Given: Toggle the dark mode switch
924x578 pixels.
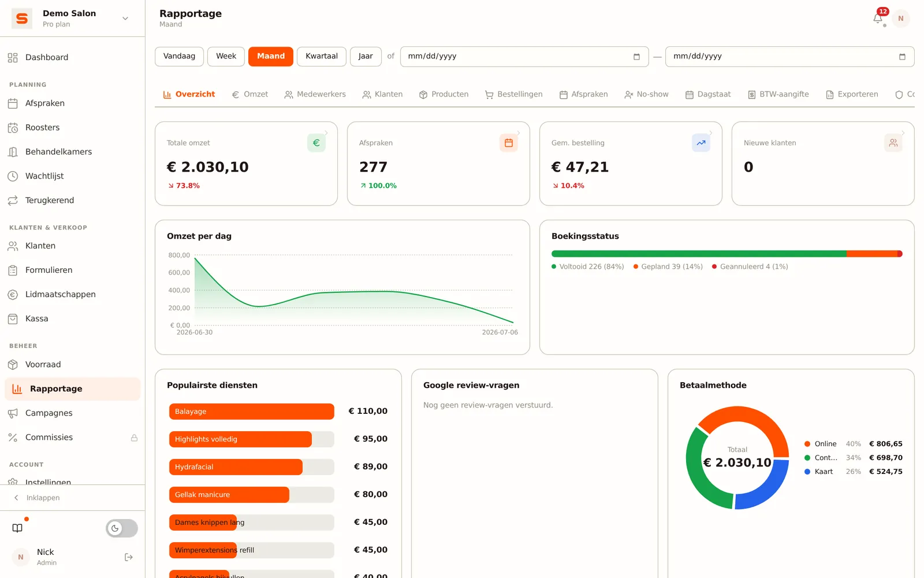Looking at the screenshot, I should point(122,528).
